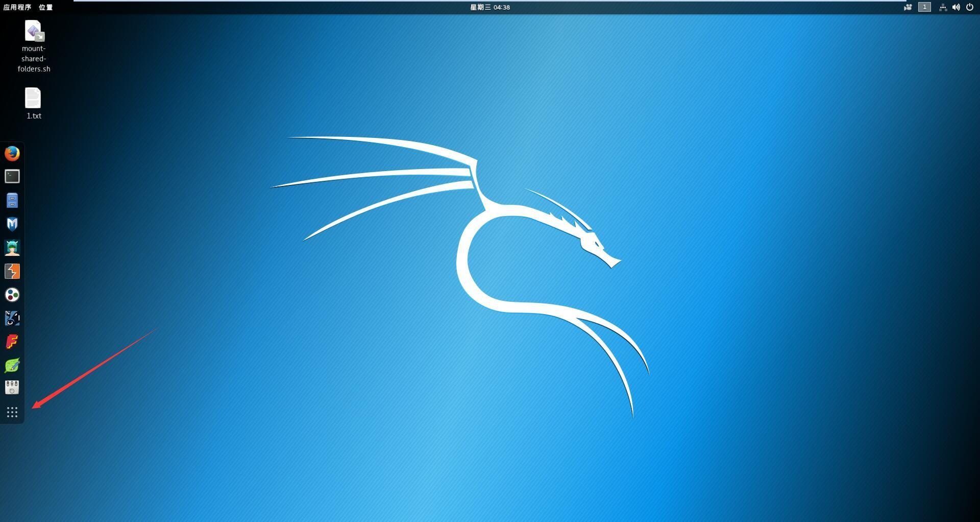This screenshot has width=980, height=522.
Task: Open Armitage green-haired icon in dock
Action: click(12, 248)
